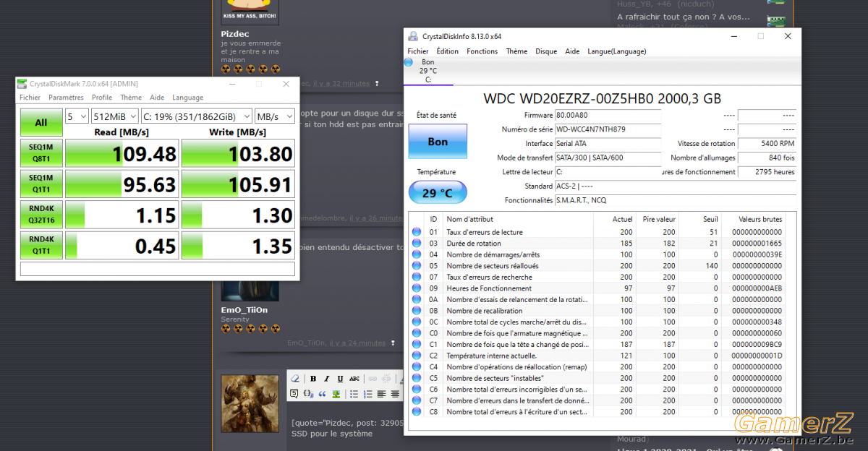The height and width of the screenshot is (451, 868).
Task: Select the C: disk tab showing Bon 29 °C
Action: tap(429, 71)
